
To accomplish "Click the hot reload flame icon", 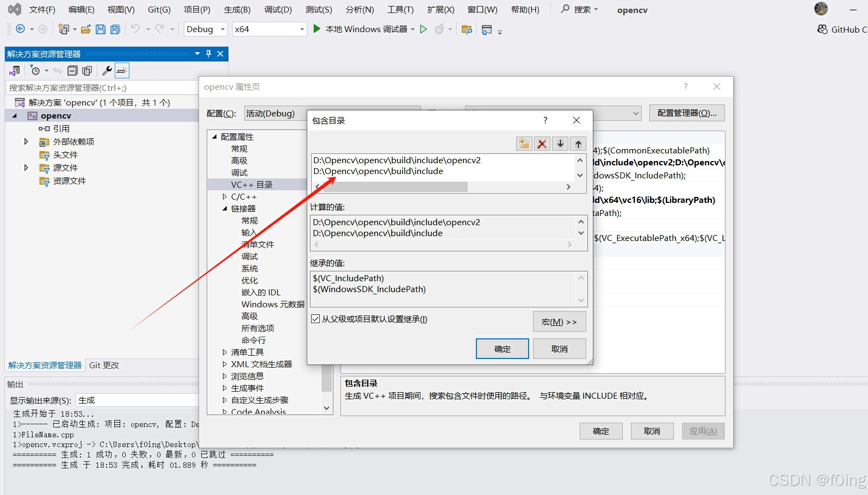I will [439, 29].
